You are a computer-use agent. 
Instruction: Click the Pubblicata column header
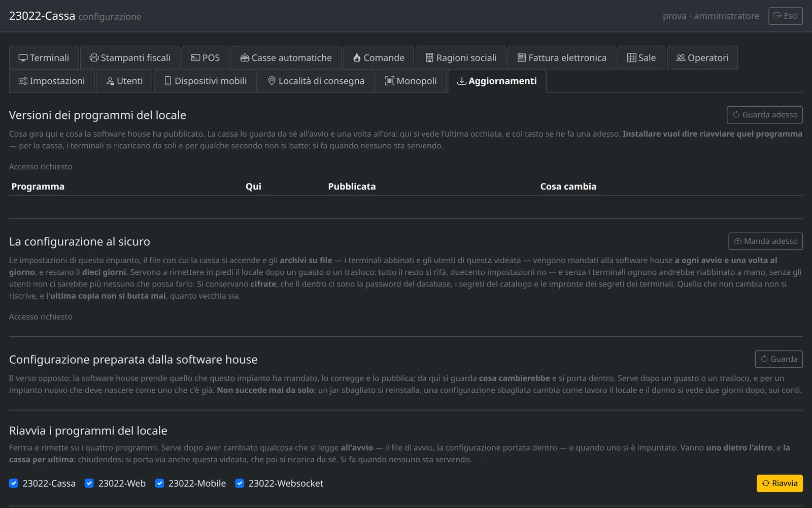tap(352, 186)
